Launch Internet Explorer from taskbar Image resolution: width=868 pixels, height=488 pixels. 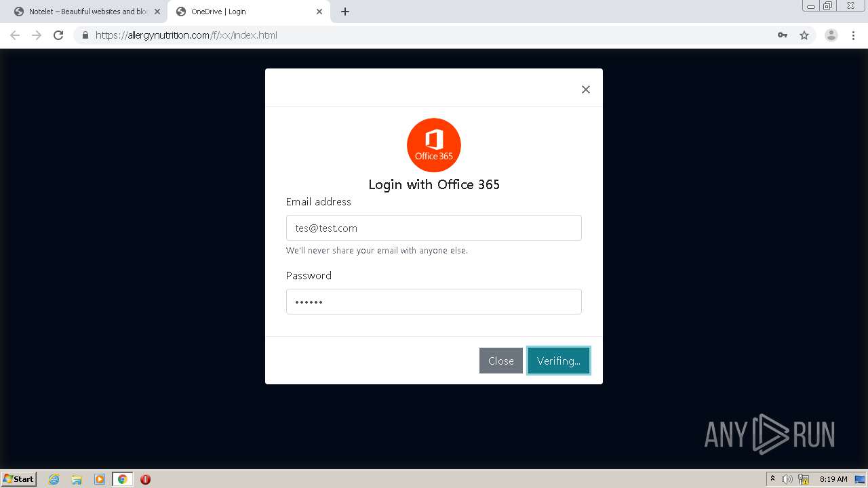pyautogui.click(x=54, y=479)
